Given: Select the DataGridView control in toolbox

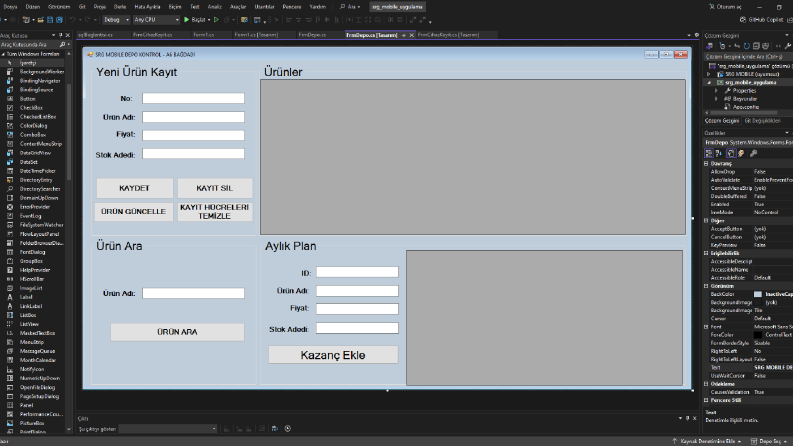Looking at the screenshot, I should coord(33,153).
